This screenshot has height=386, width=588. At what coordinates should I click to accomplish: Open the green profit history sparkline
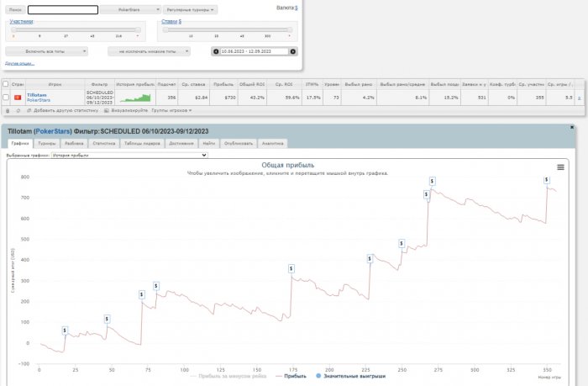tap(135, 98)
